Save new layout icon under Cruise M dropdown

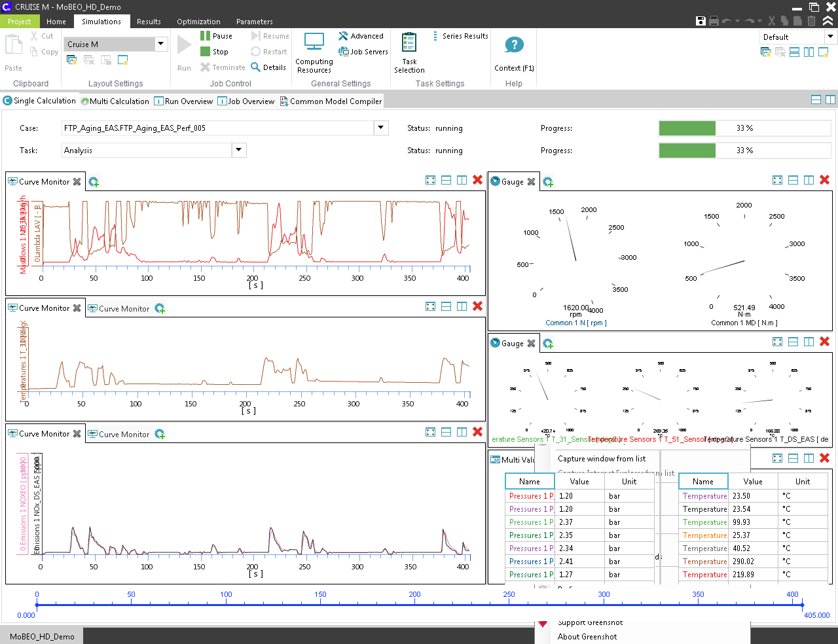coord(72,60)
